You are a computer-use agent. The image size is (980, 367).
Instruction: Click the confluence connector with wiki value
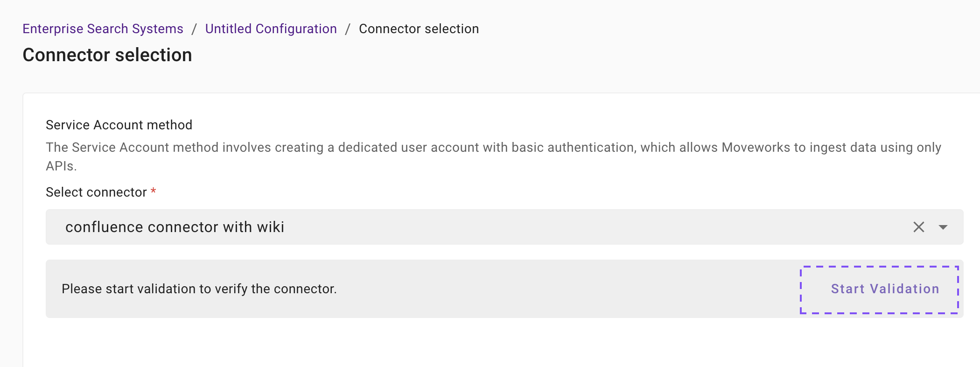coord(175,227)
